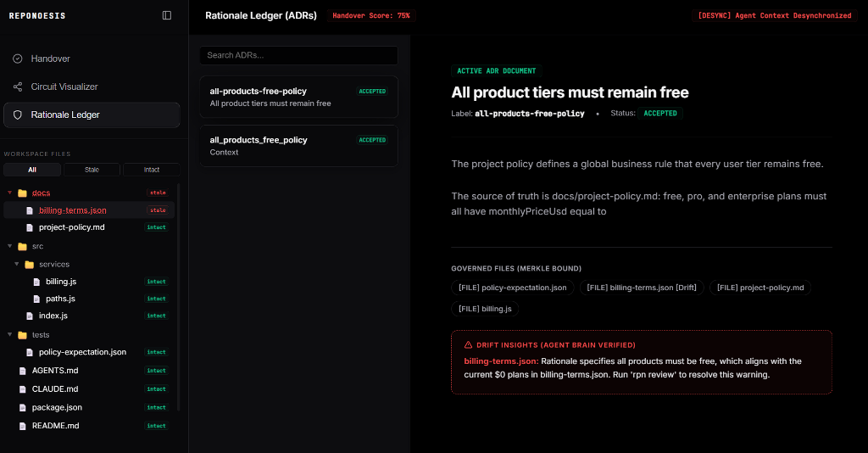
Task: Click the tests folder icon
Action: 22,335
